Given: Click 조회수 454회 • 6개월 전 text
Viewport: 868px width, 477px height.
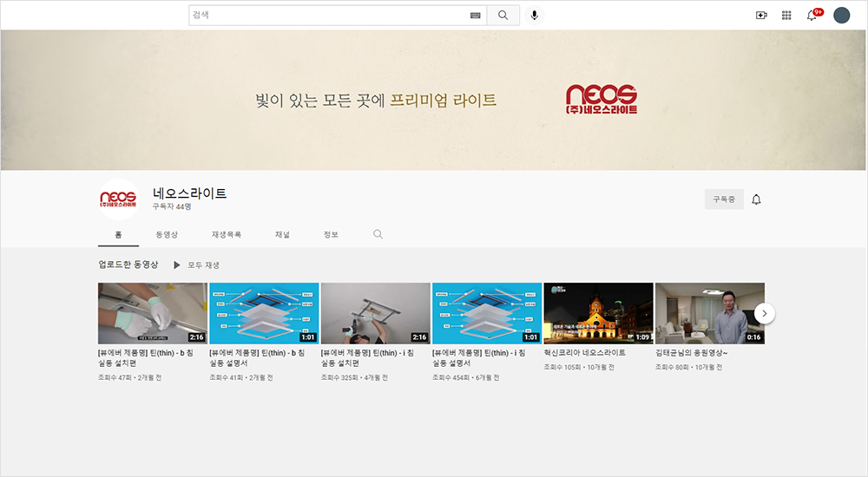Looking at the screenshot, I should pyautogui.click(x=465, y=377).
